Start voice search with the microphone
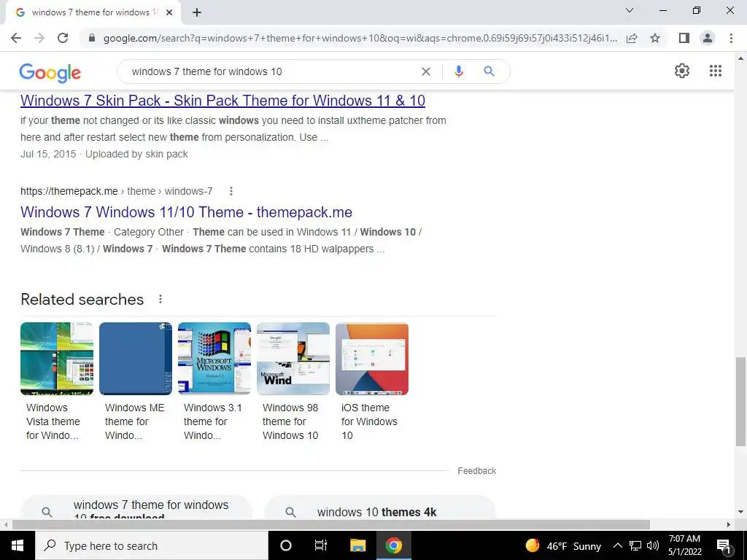 458,71
